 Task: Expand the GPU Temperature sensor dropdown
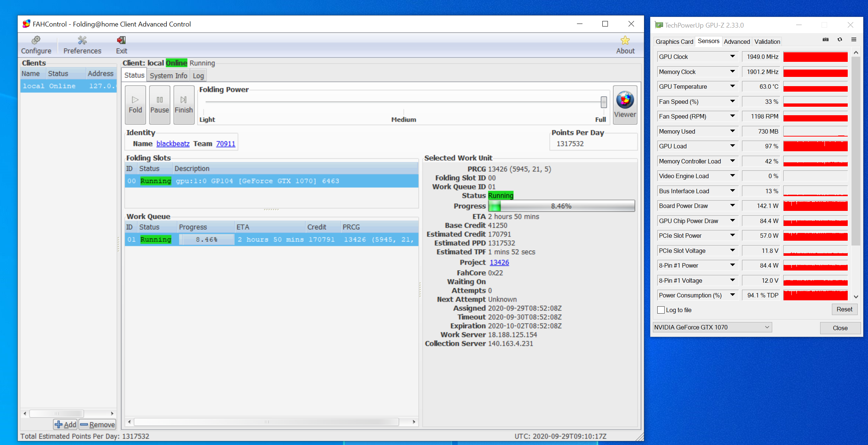732,86
